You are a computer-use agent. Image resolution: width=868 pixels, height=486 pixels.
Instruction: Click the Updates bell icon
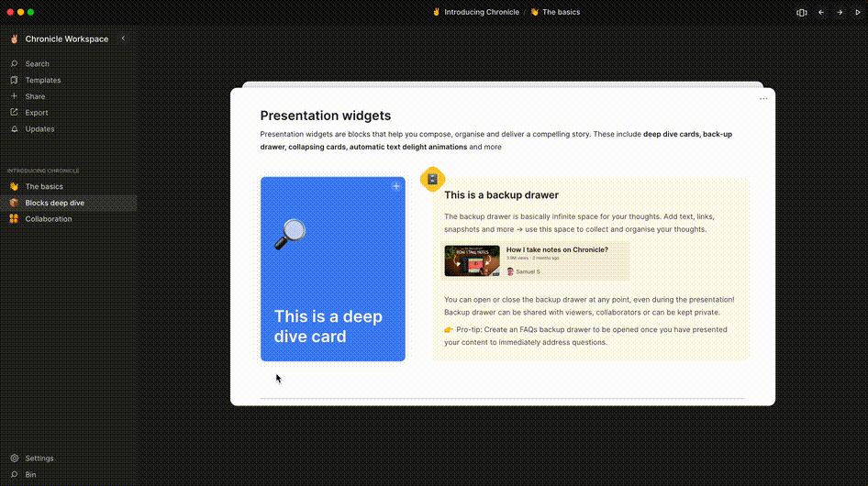coord(15,129)
